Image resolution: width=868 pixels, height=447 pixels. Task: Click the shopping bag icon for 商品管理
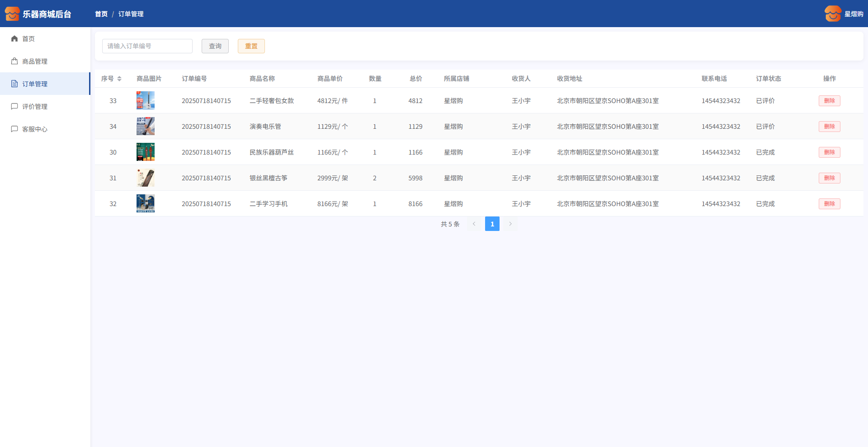coord(14,61)
